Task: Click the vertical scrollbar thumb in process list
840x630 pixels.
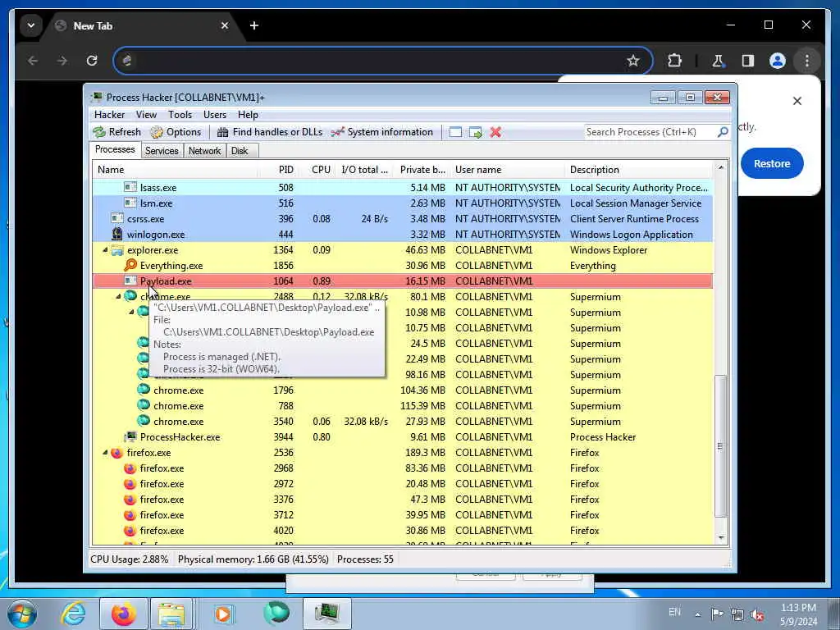Action: tap(721, 445)
